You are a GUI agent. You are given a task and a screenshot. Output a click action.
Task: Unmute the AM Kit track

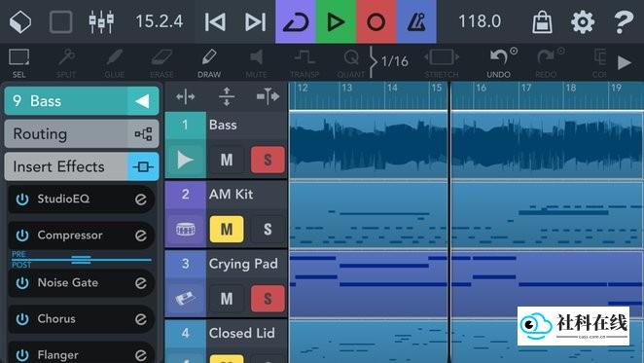227,229
